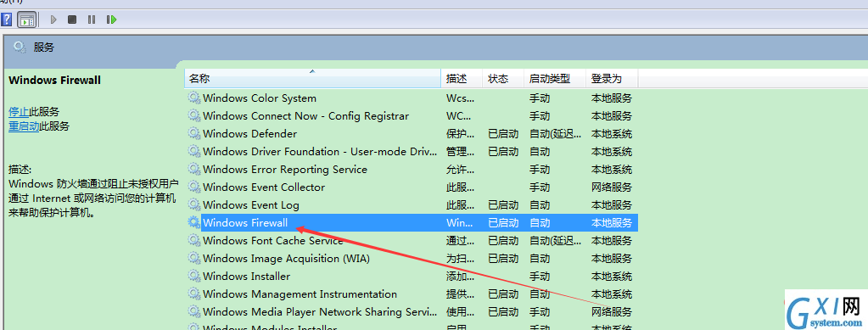Image resolution: width=868 pixels, height=330 pixels.
Task: Click 本地服务 login in Windows Firewall row
Action: [612, 222]
